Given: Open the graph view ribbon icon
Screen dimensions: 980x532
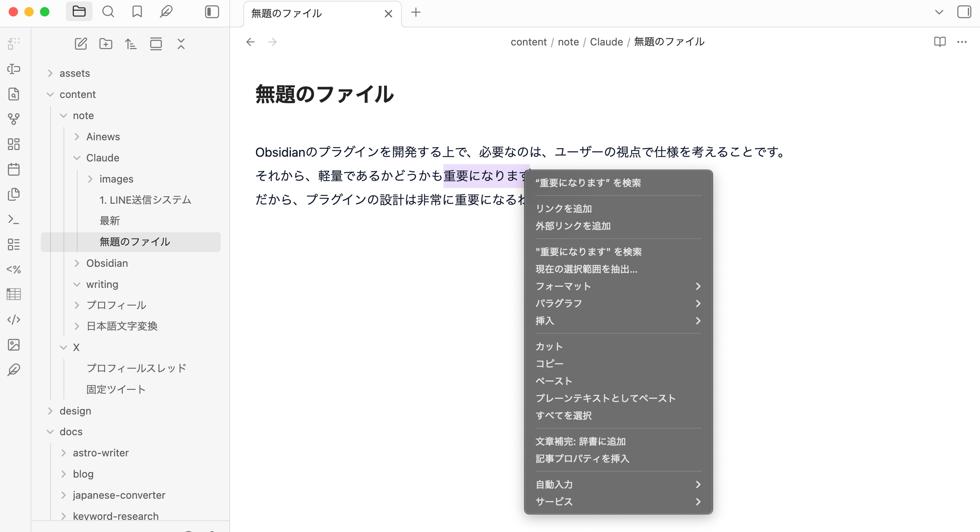Looking at the screenshot, I should click(14, 119).
